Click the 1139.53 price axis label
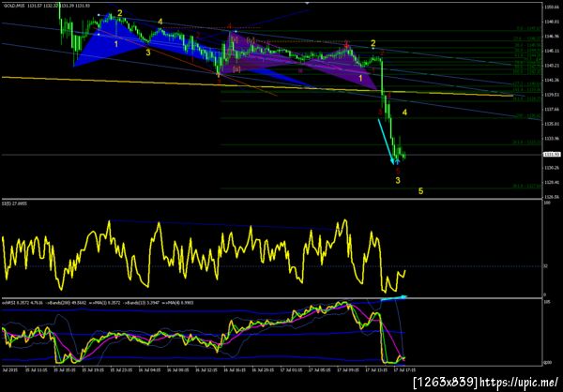This screenshot has width=563, height=392. coord(552,95)
